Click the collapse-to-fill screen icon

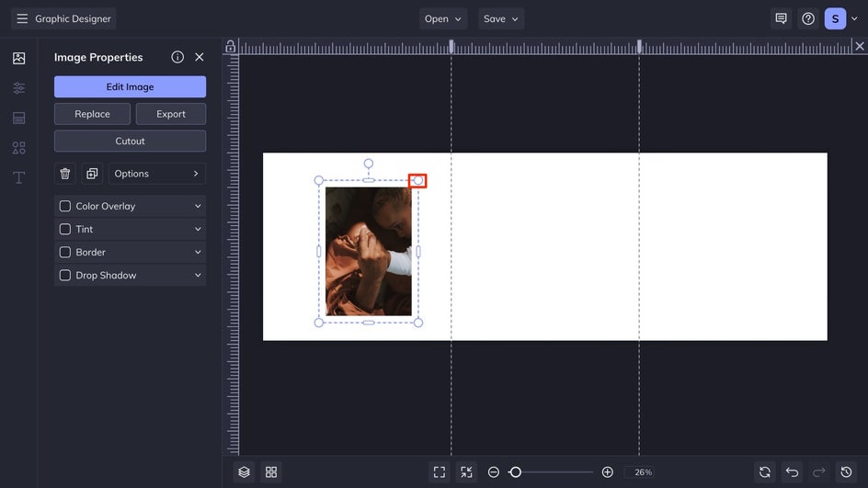click(x=467, y=472)
